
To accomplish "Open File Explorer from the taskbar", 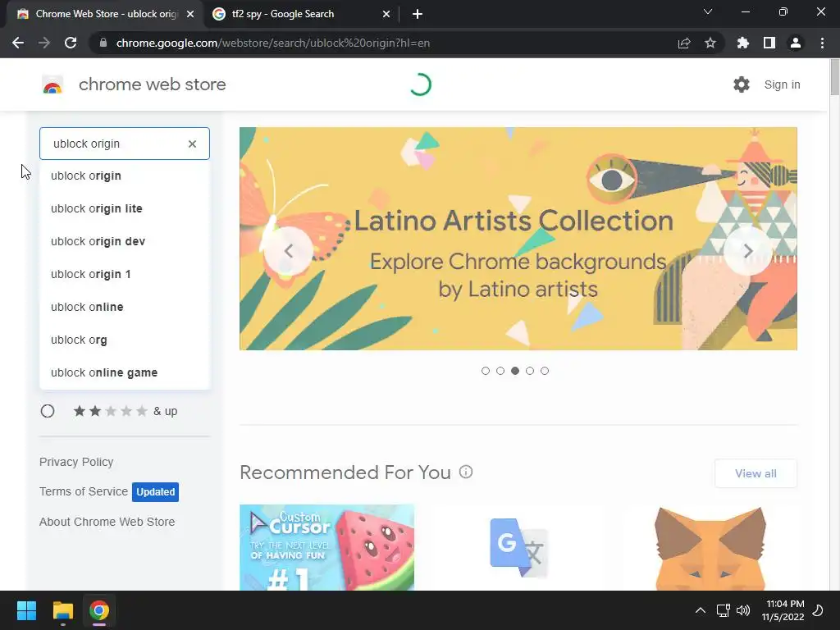I will coord(63,610).
